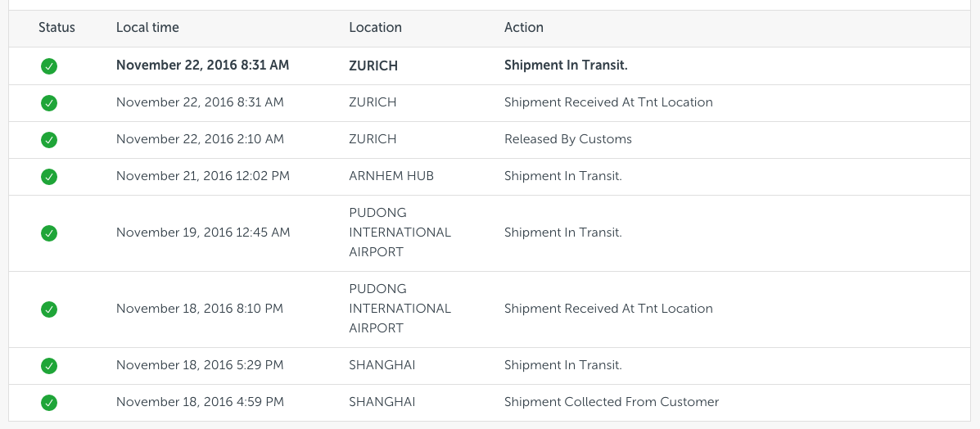Click the checkmark next to November 18 5:29 PM
The width and height of the screenshot is (980, 429).
click(x=49, y=365)
